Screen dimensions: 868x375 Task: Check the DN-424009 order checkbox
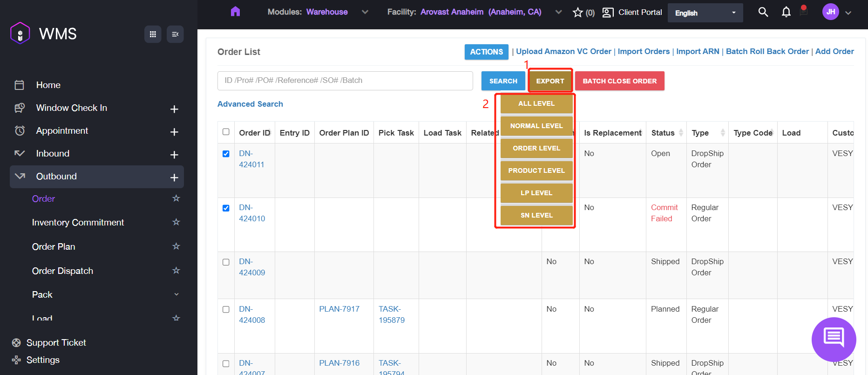click(226, 262)
